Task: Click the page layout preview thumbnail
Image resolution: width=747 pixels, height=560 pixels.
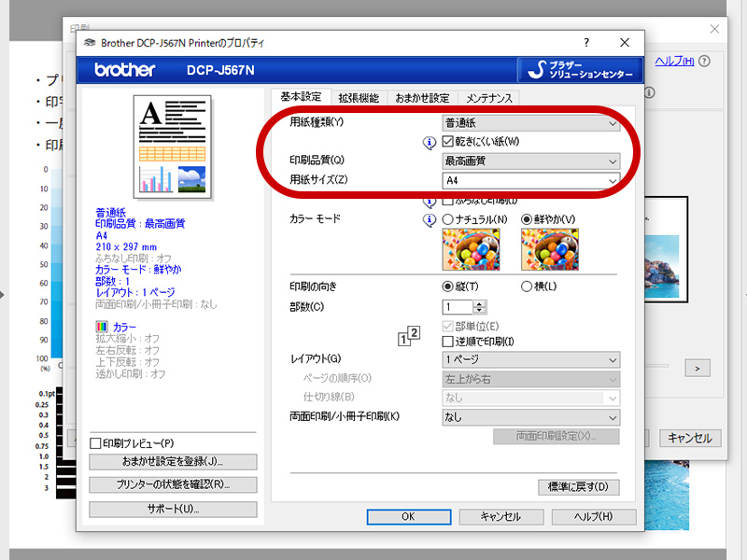Action: pyautogui.click(x=173, y=147)
